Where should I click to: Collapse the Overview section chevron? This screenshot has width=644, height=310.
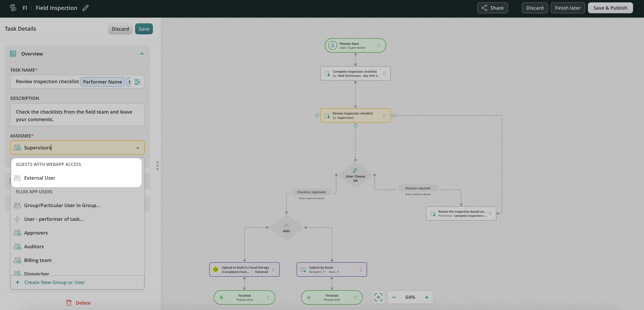coord(142,54)
